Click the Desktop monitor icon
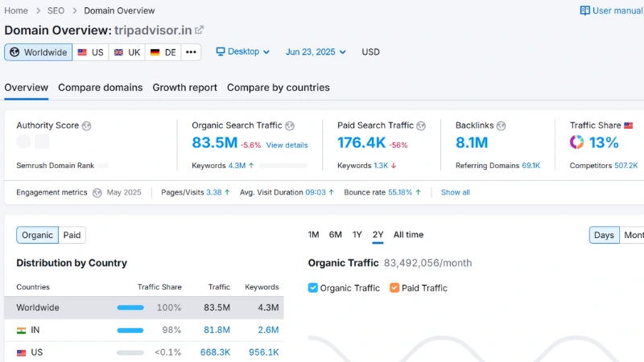The image size is (644, 362). pyautogui.click(x=221, y=51)
